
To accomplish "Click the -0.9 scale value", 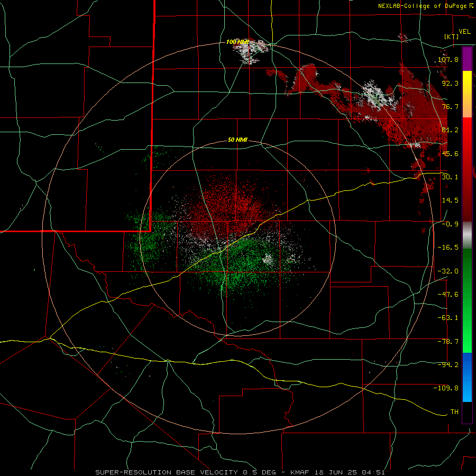I will pyautogui.click(x=450, y=224).
